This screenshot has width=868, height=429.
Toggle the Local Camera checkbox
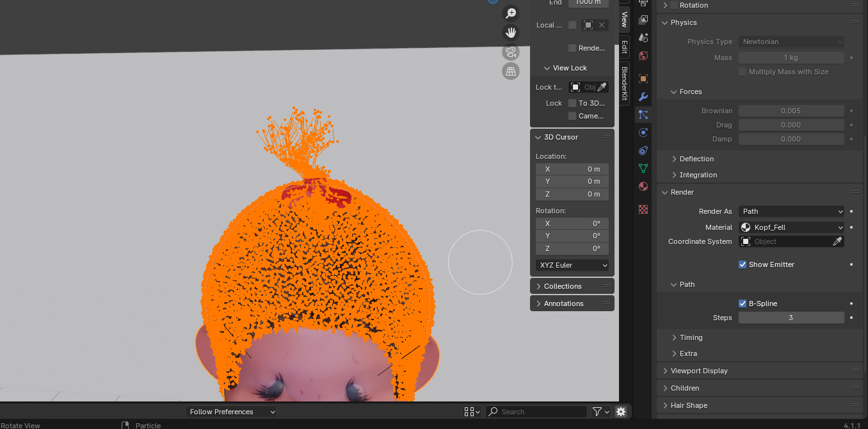point(572,25)
